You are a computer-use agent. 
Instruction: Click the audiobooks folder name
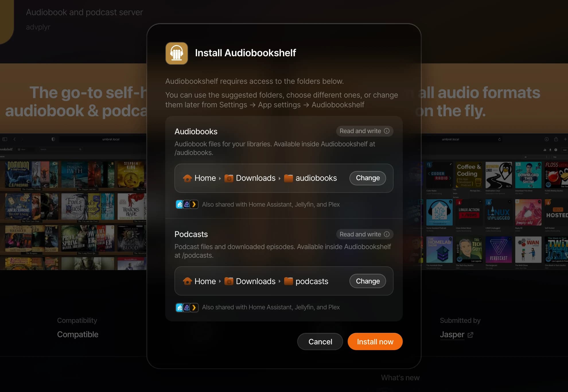(x=316, y=178)
